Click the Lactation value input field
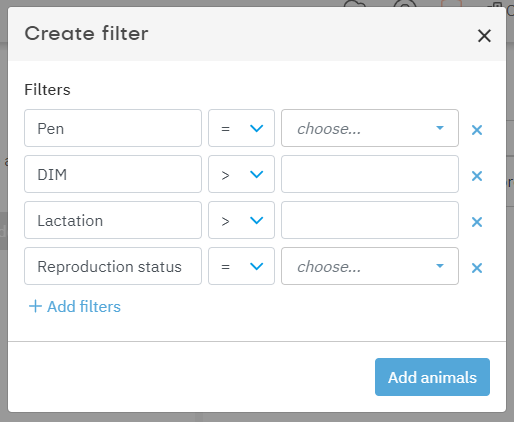This screenshot has height=422, width=514. pos(370,220)
